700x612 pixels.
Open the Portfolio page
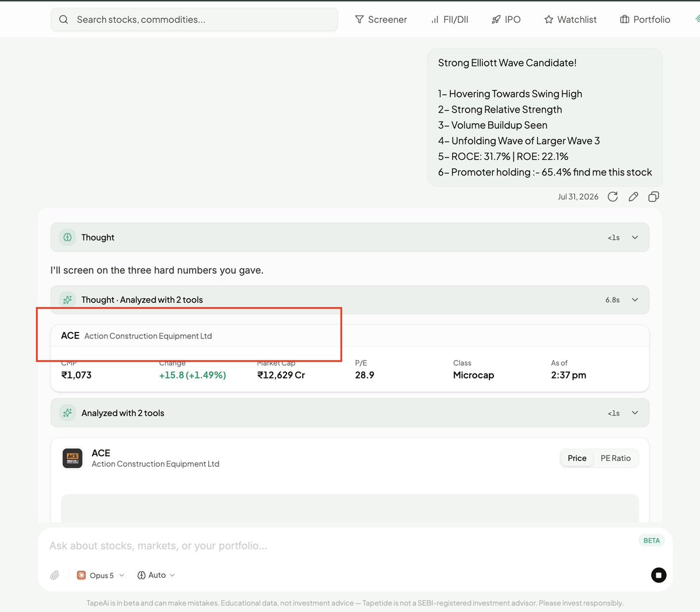[x=645, y=19]
